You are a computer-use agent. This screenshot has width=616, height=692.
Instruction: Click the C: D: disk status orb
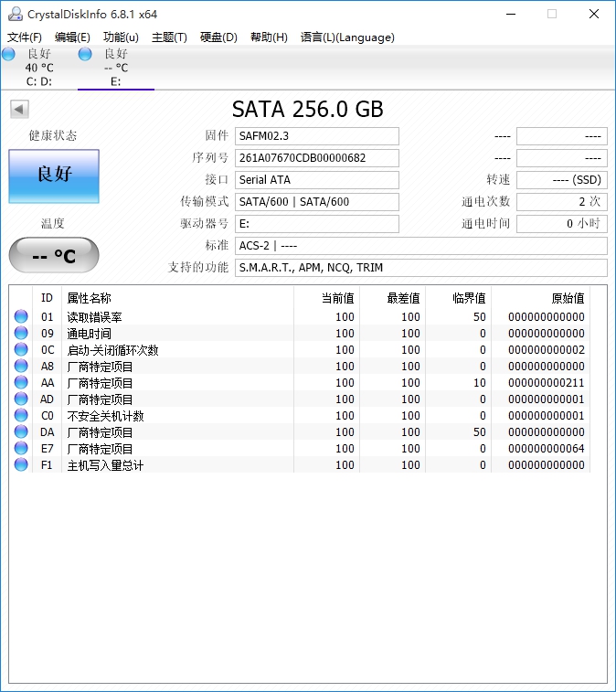[x=9, y=55]
